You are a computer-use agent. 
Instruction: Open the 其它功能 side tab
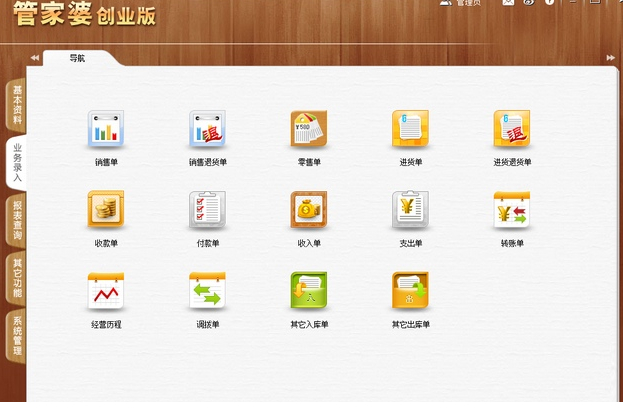(x=16, y=278)
